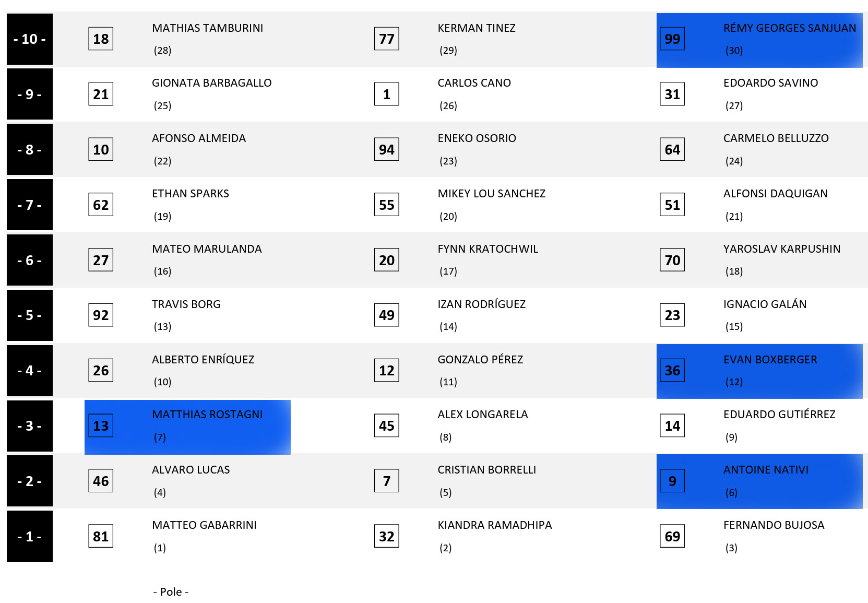Click the black row 10 label

click(30, 39)
